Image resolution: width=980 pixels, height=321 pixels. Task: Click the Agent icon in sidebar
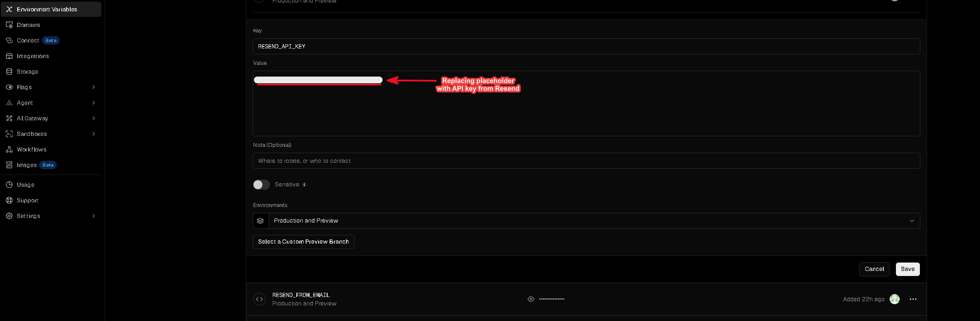(x=9, y=103)
